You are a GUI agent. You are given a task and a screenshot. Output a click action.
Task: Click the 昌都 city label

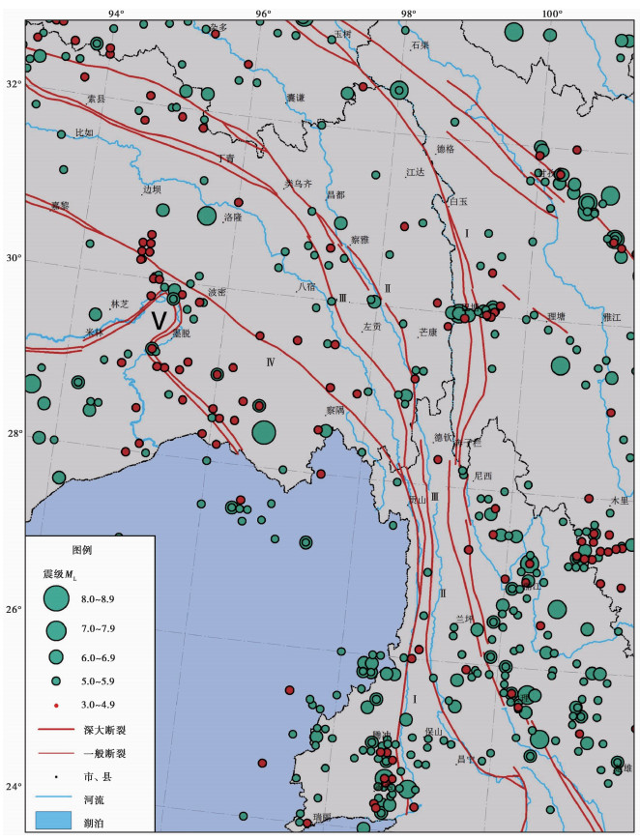(x=335, y=194)
